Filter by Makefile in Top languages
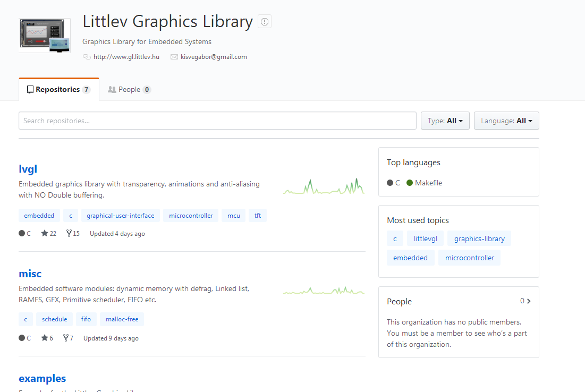Viewport: 585px width, 392px height. [424, 183]
